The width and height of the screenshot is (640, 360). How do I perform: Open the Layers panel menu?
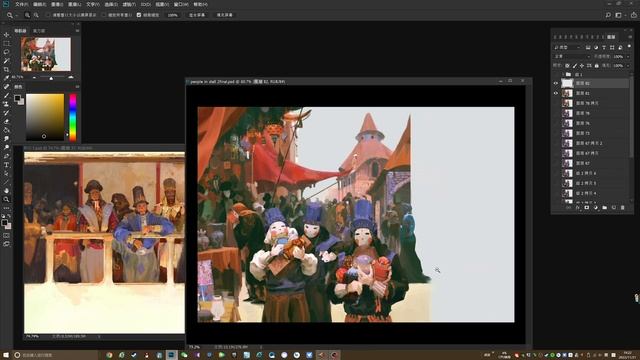coord(630,37)
